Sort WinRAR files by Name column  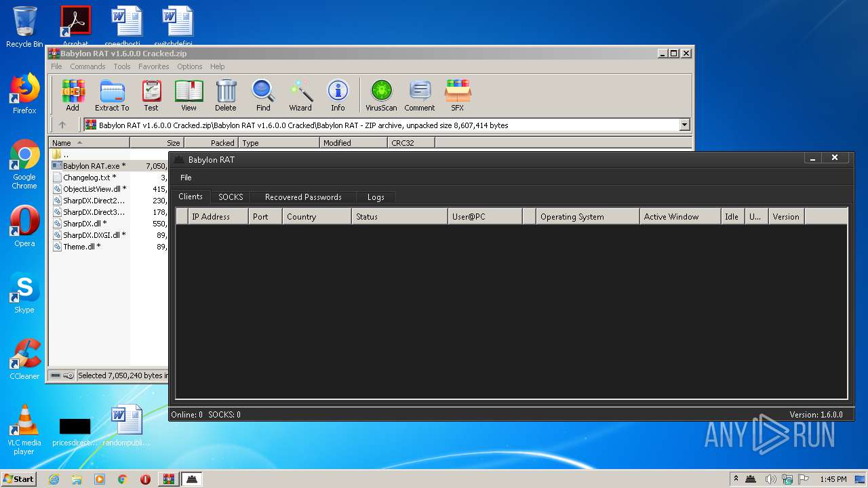(89, 143)
